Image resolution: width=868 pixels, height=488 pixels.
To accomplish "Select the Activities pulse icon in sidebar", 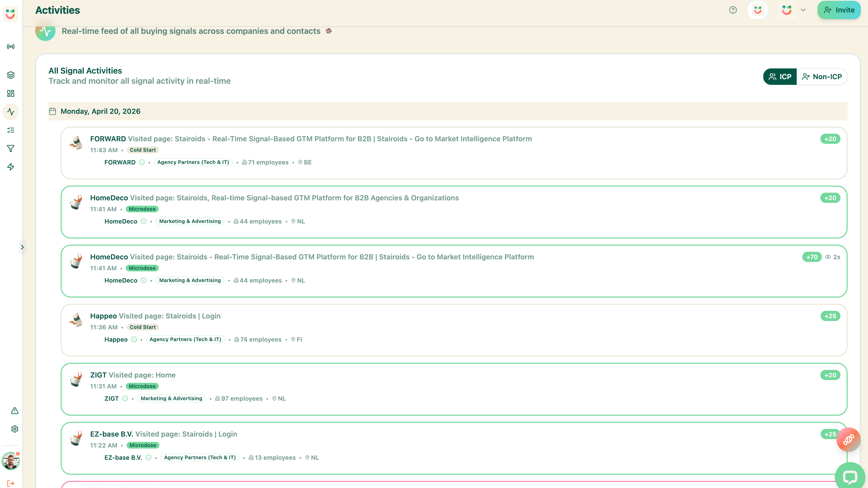I will (11, 112).
